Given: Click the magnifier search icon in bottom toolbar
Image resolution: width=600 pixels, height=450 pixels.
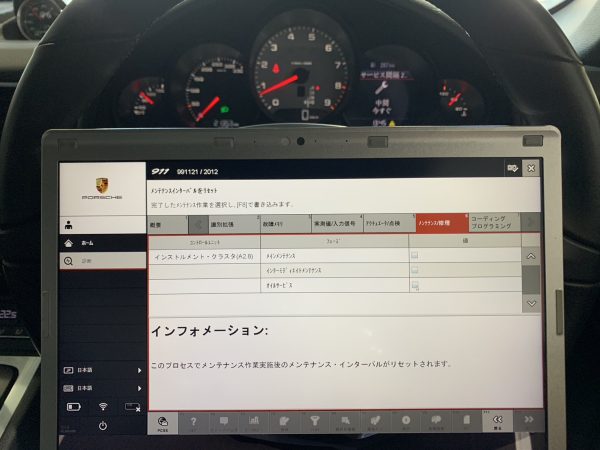Looking at the screenshot, I should coord(345,422).
